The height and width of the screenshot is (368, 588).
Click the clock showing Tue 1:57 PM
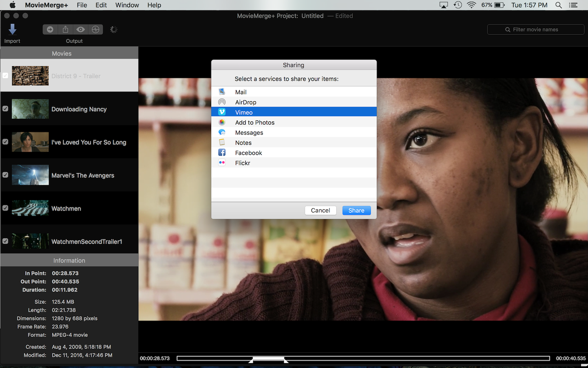(529, 5)
